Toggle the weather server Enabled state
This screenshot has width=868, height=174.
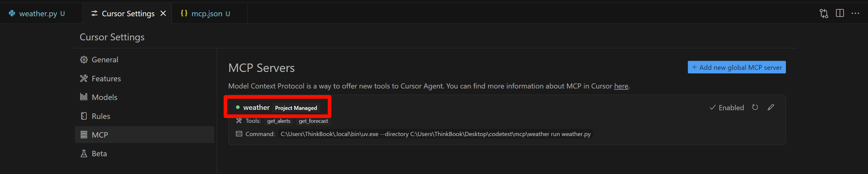pyautogui.click(x=726, y=107)
